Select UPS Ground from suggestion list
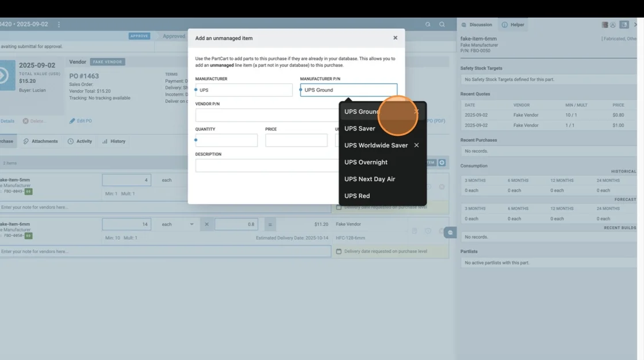This screenshot has width=644, height=360. coord(362,112)
